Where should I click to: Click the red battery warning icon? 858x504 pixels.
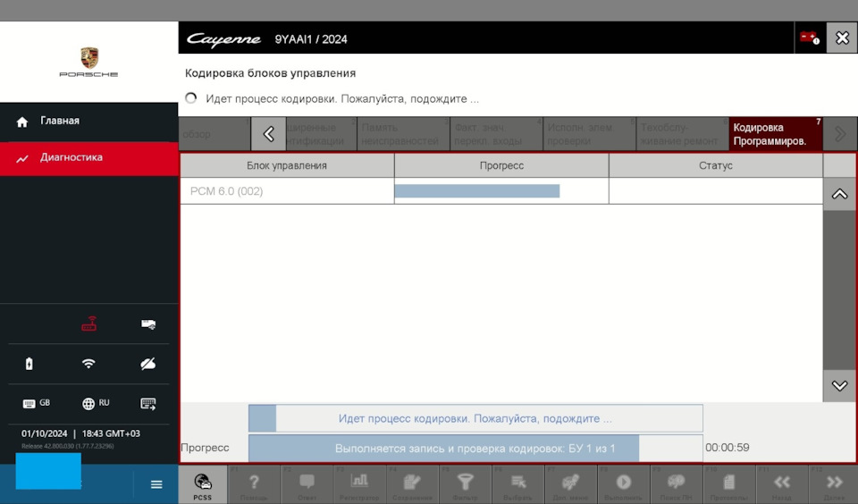point(810,38)
